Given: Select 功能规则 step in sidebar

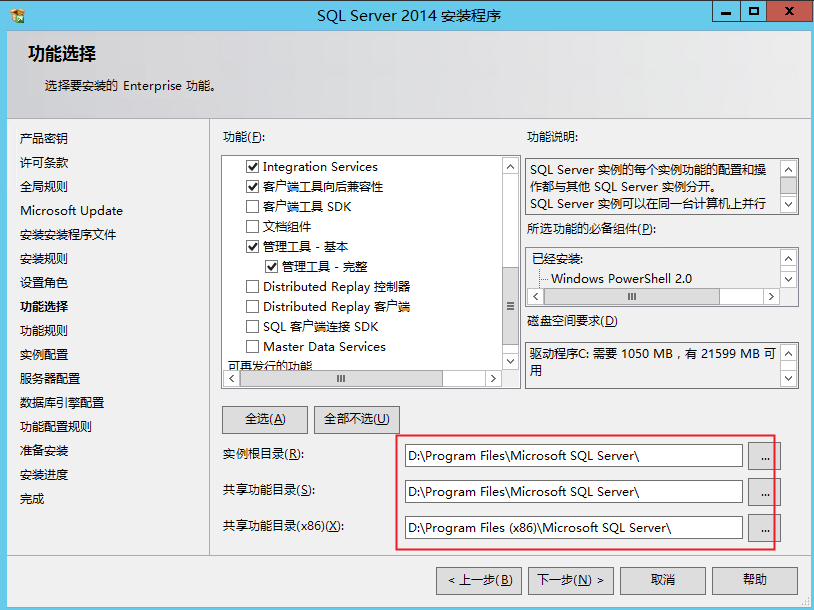Looking at the screenshot, I should pos(44,331).
